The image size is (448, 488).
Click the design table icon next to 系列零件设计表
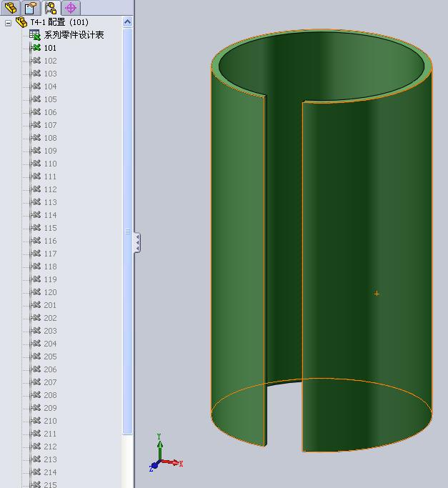[35, 35]
